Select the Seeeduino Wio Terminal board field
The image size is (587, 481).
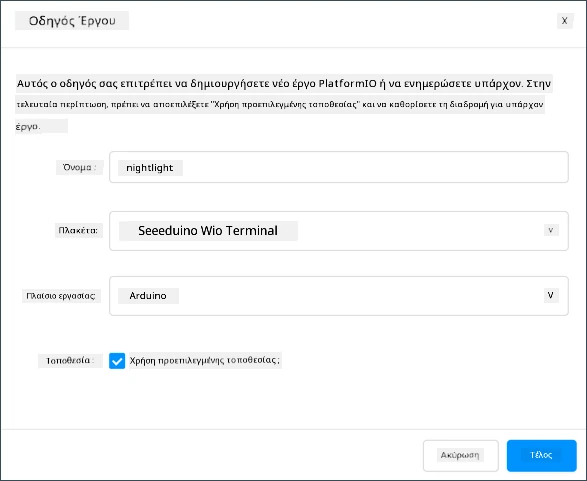pyautogui.click(x=338, y=231)
